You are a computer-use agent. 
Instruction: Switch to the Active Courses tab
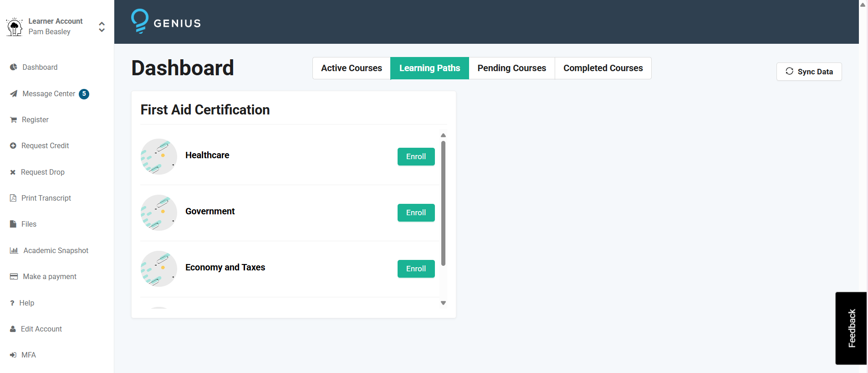click(351, 68)
